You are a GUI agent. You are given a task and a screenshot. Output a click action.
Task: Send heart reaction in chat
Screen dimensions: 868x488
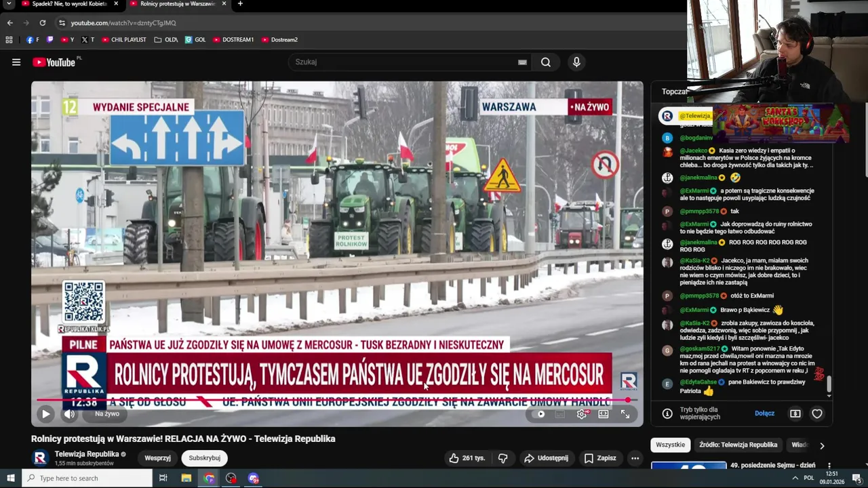817,413
